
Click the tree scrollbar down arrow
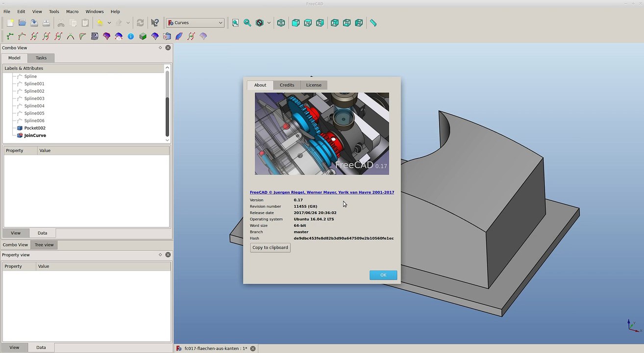(x=167, y=140)
